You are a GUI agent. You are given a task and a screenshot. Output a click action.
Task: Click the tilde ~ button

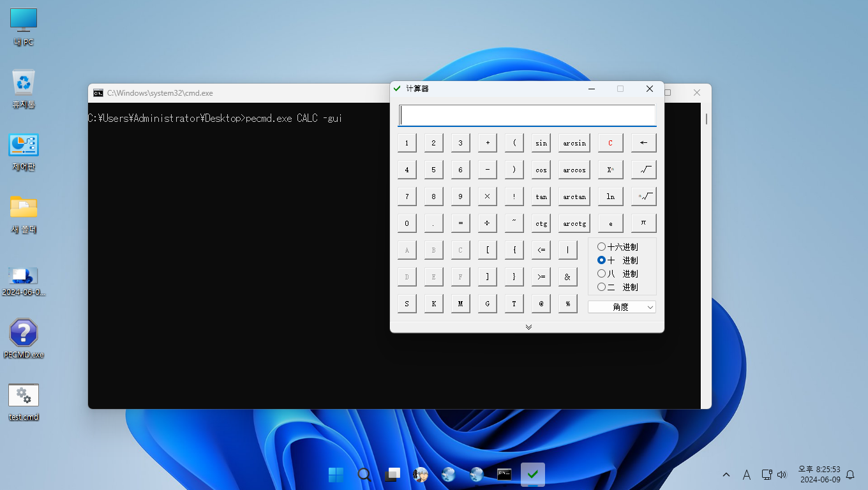pyautogui.click(x=514, y=223)
